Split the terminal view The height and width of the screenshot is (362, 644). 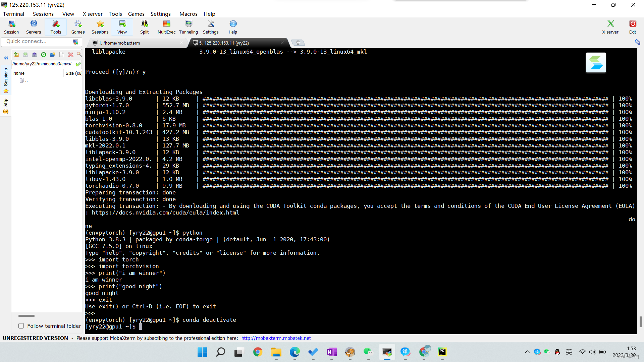[x=144, y=27]
